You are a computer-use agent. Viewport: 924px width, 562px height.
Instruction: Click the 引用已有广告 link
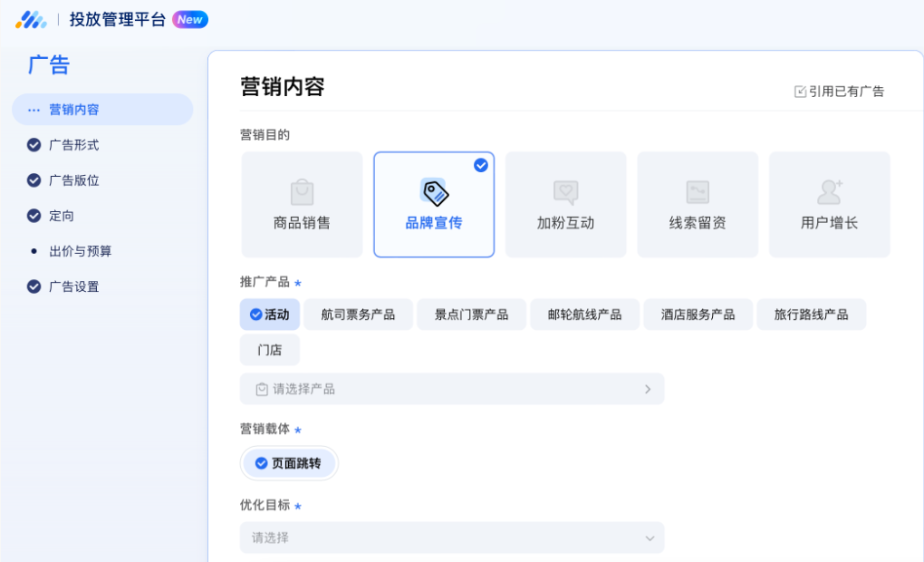coord(841,91)
